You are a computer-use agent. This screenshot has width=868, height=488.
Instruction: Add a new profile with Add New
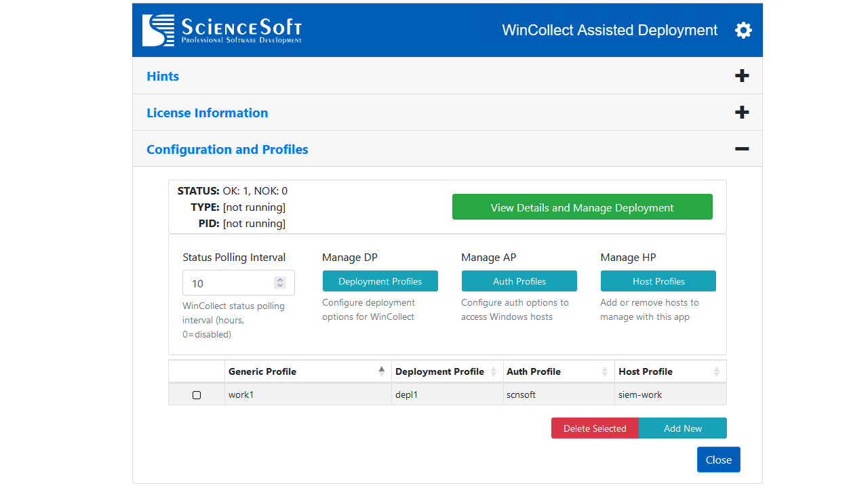point(682,428)
